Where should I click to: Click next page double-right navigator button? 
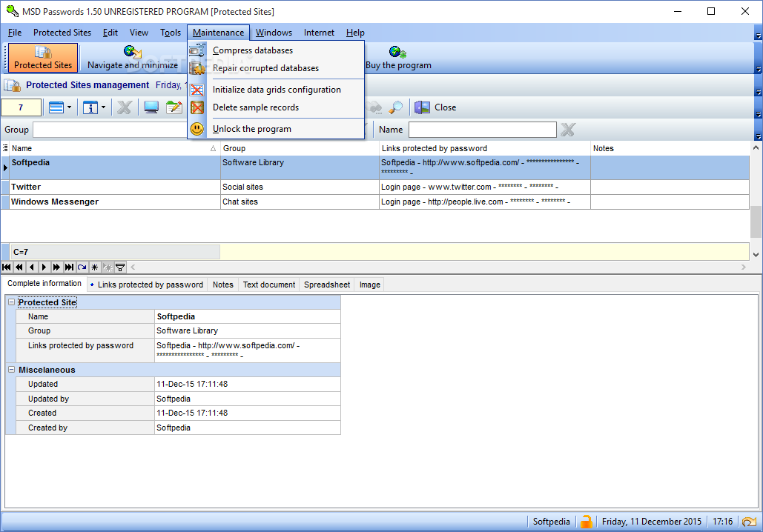click(x=57, y=267)
